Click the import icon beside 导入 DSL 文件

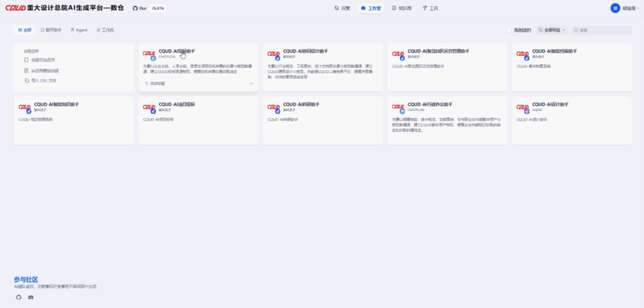coord(26,81)
